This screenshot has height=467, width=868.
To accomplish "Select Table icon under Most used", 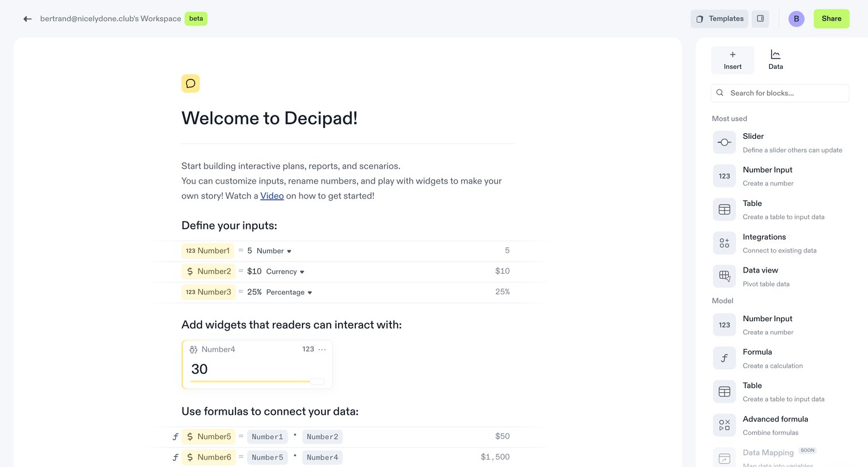I will [724, 209].
